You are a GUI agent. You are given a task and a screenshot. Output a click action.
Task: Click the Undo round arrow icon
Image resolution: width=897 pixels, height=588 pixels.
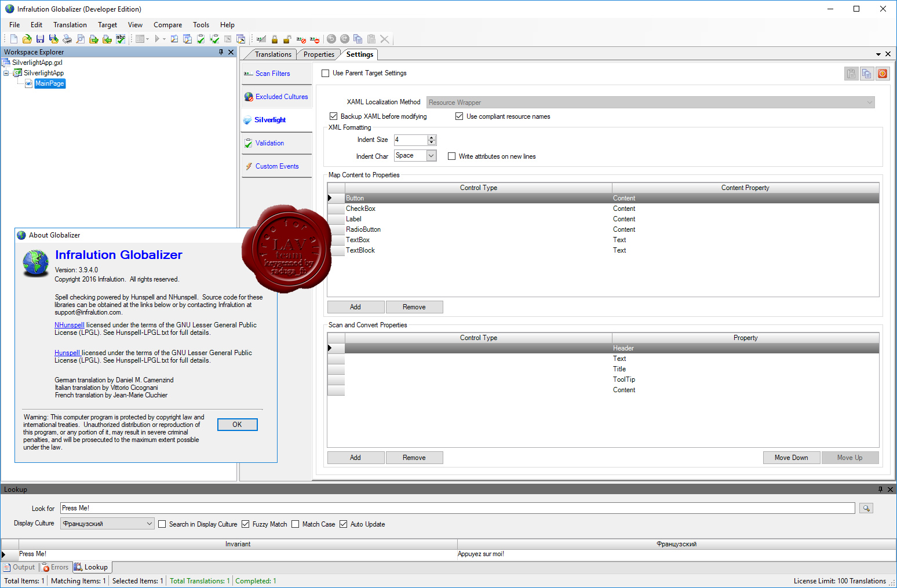pos(331,39)
